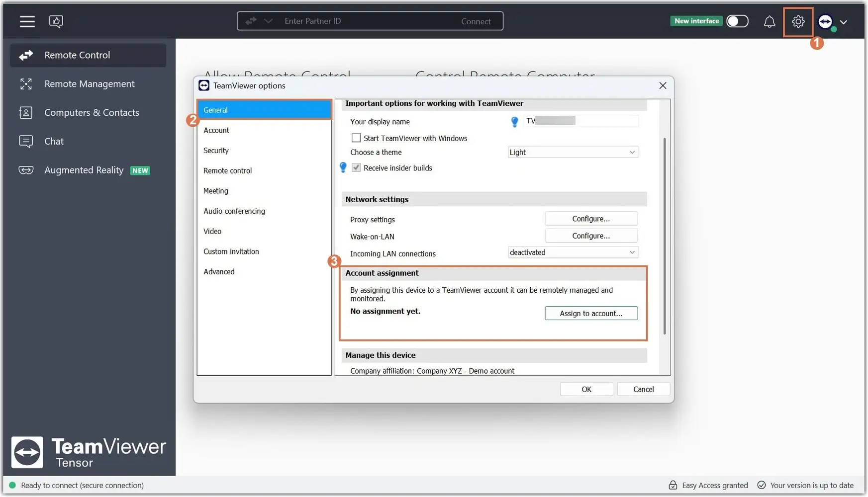This screenshot has width=868, height=497.
Task: Click Company affiliation text line
Action: [432, 371]
